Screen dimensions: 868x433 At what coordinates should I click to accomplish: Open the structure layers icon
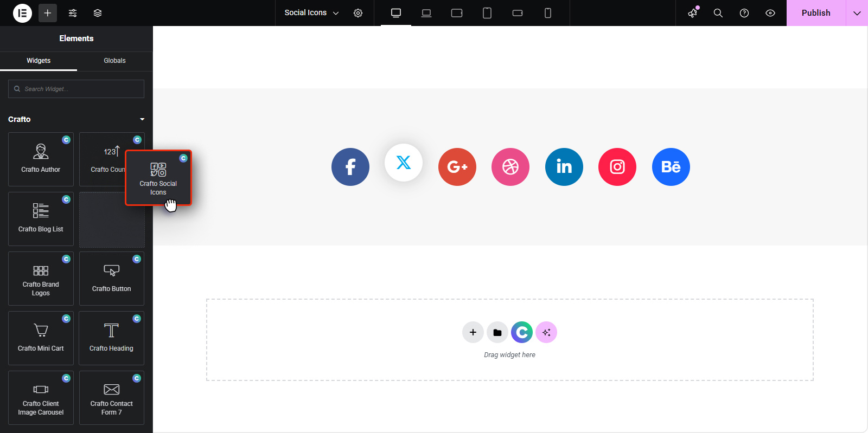pos(98,13)
